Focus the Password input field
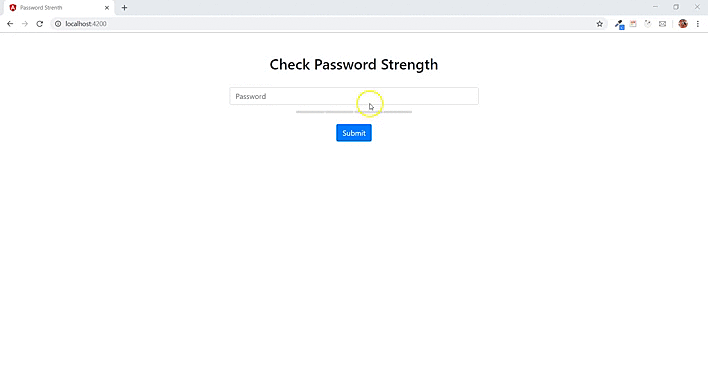 (354, 96)
